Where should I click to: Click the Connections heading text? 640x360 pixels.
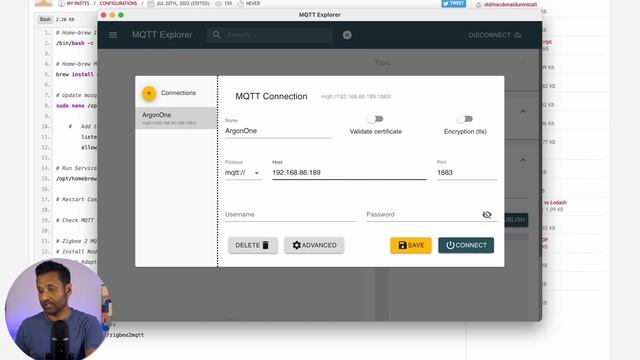click(178, 93)
